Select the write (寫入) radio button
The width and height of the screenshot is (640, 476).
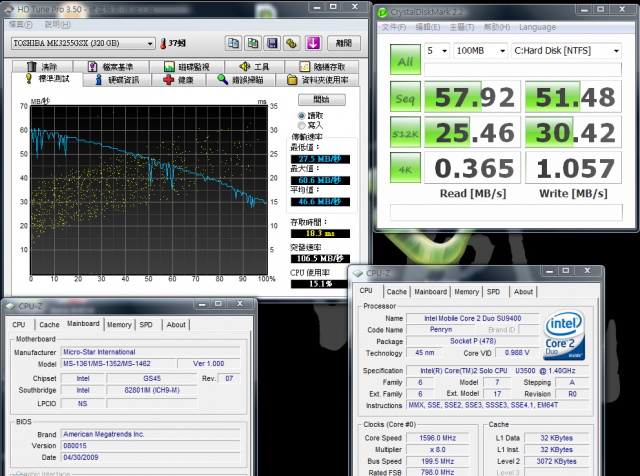[x=302, y=125]
